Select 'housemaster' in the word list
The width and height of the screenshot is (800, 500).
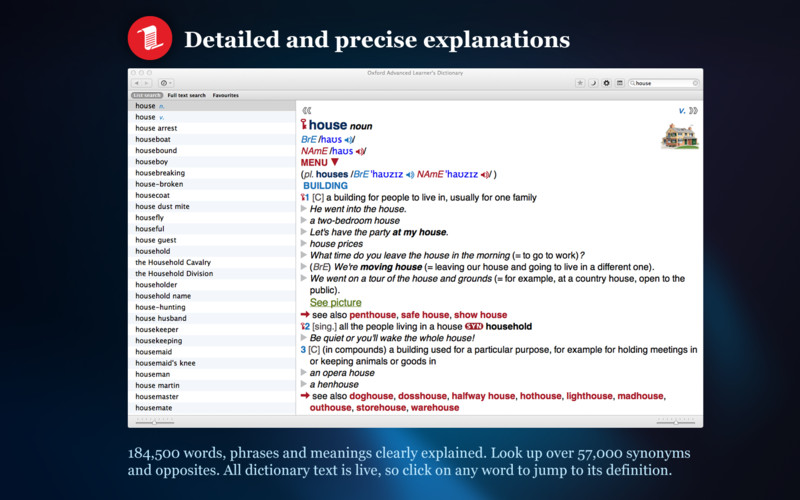[x=212, y=397]
